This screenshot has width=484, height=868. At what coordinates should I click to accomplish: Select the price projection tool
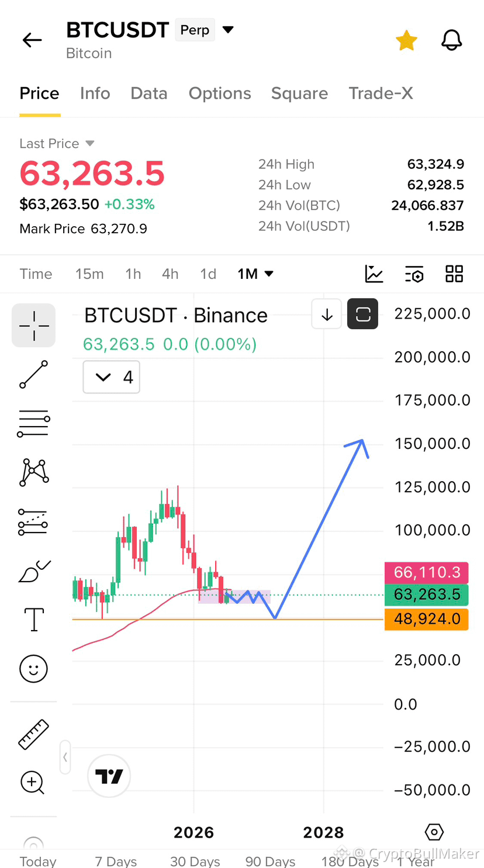33,522
